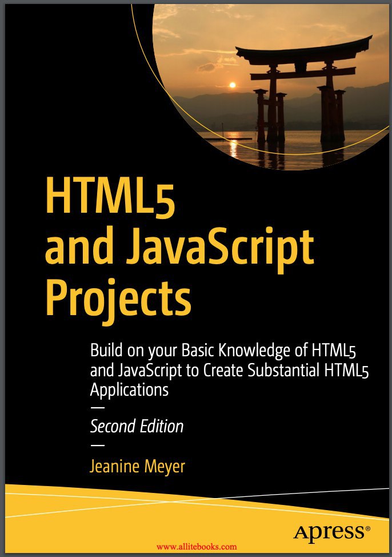
Task: Click the "and JavaScript" title line
Action: tap(179, 250)
